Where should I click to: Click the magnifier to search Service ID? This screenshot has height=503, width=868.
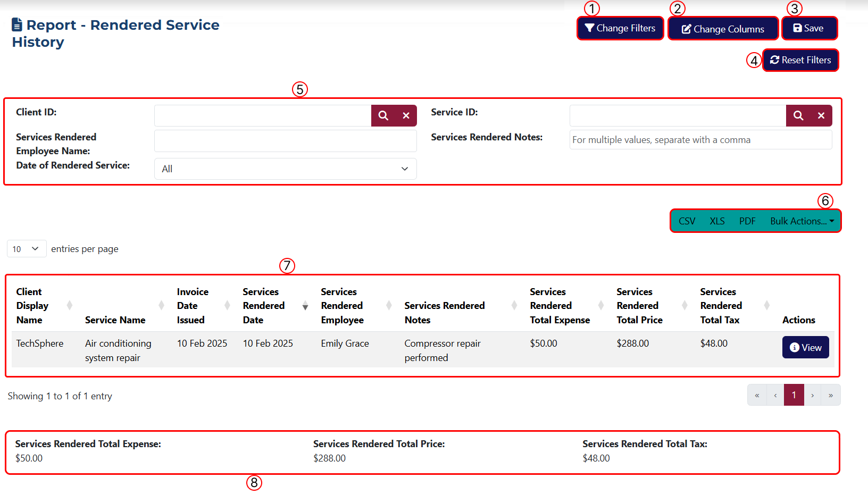pos(798,115)
